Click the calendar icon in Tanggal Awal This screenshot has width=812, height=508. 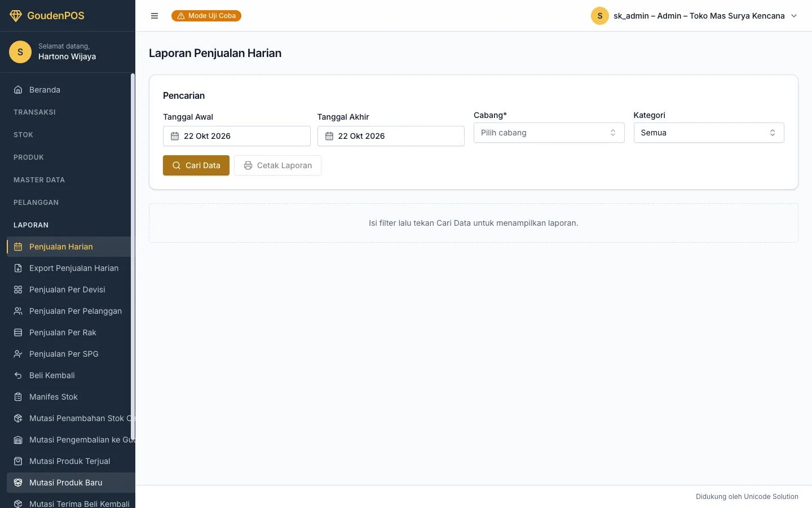click(x=175, y=136)
